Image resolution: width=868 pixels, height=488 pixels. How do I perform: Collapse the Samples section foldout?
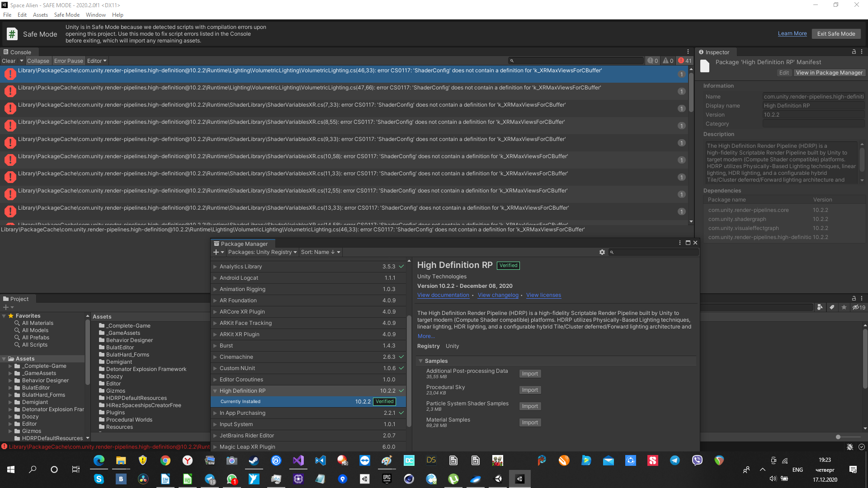[420, 361]
